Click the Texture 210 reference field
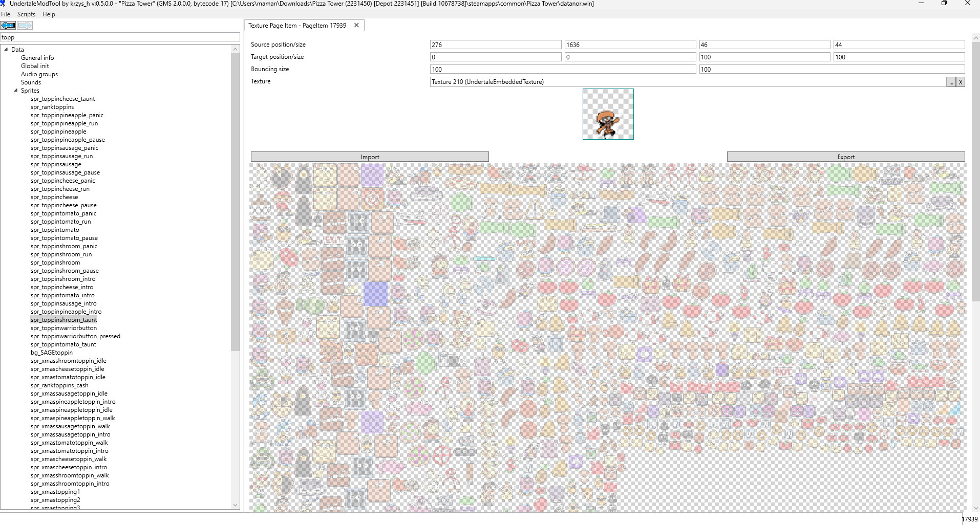The width and height of the screenshot is (980, 525). [x=688, y=82]
